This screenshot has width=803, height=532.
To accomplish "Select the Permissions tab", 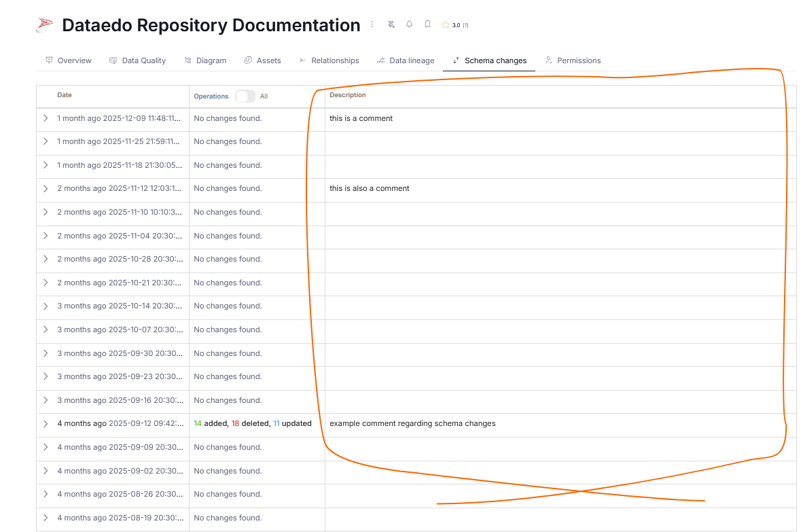I will click(573, 60).
